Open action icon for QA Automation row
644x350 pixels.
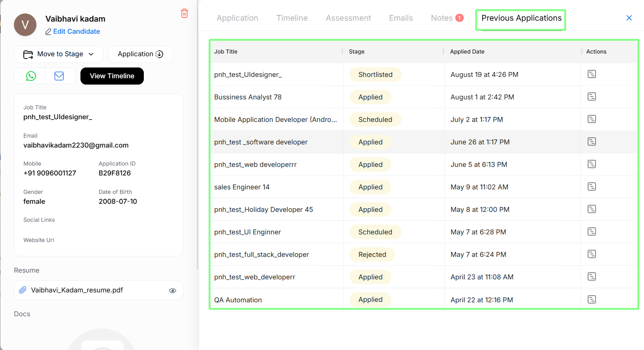[592, 299]
